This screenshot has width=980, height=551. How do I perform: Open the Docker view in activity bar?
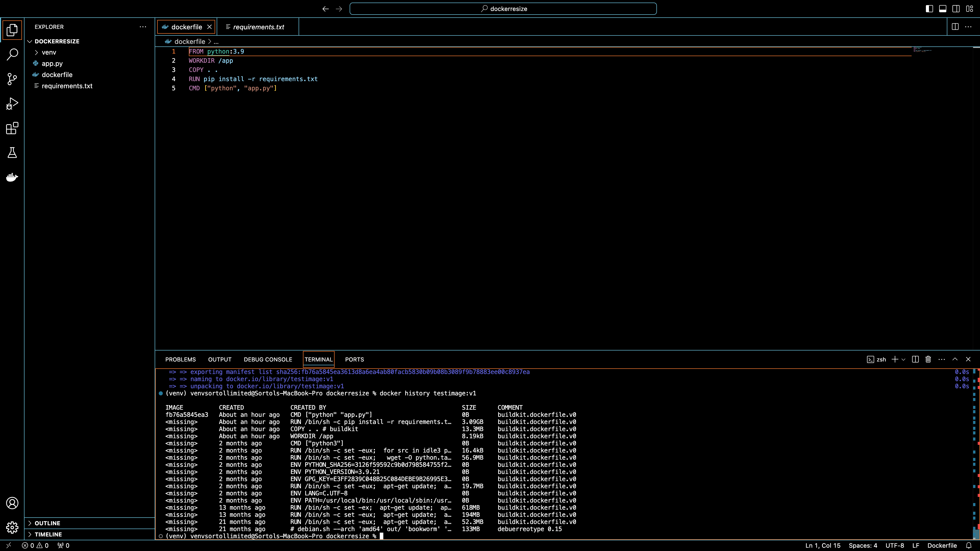[12, 177]
